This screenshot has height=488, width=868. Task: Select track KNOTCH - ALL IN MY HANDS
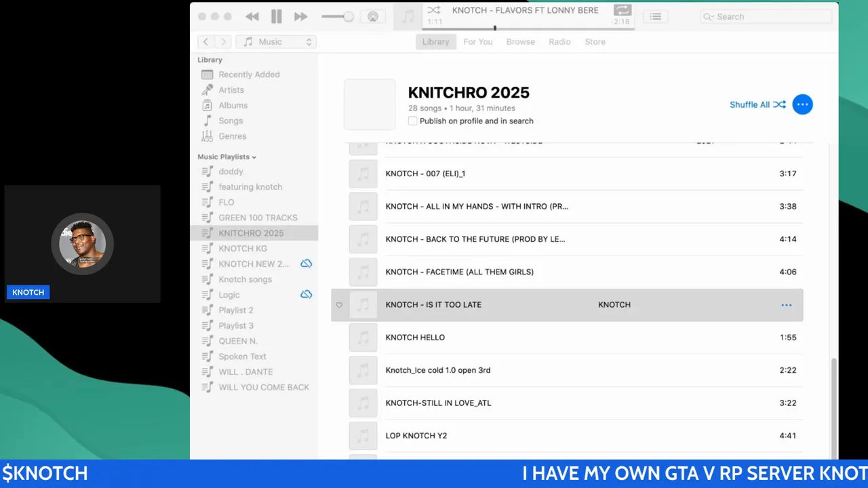pos(567,206)
